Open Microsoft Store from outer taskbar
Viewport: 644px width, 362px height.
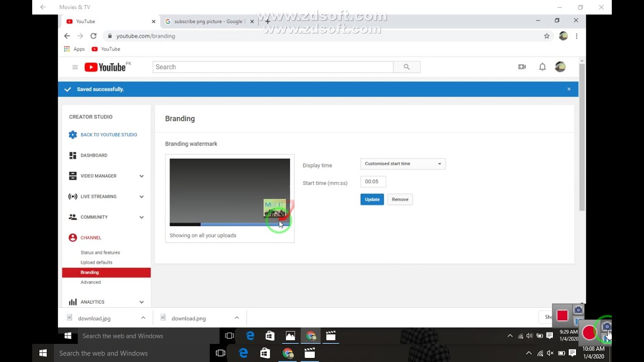(x=265, y=353)
